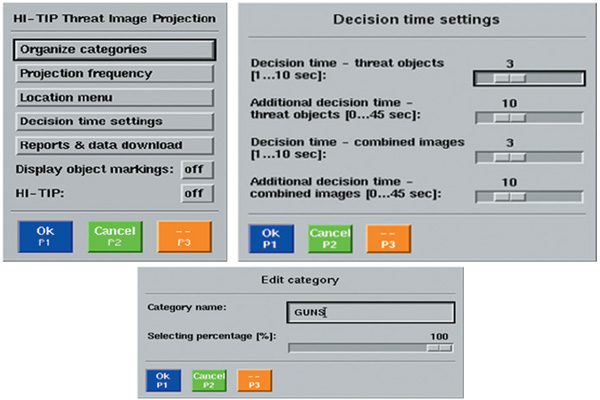The image size is (600, 400).
Task: Open Reports & data download
Action: (x=114, y=146)
